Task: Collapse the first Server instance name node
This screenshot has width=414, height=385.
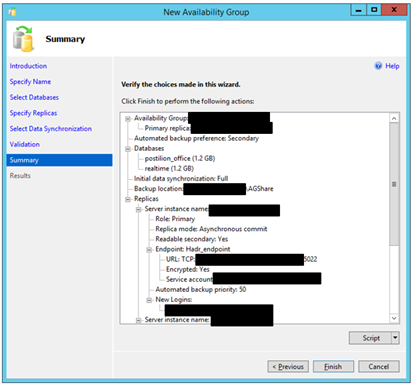Action: (x=139, y=209)
